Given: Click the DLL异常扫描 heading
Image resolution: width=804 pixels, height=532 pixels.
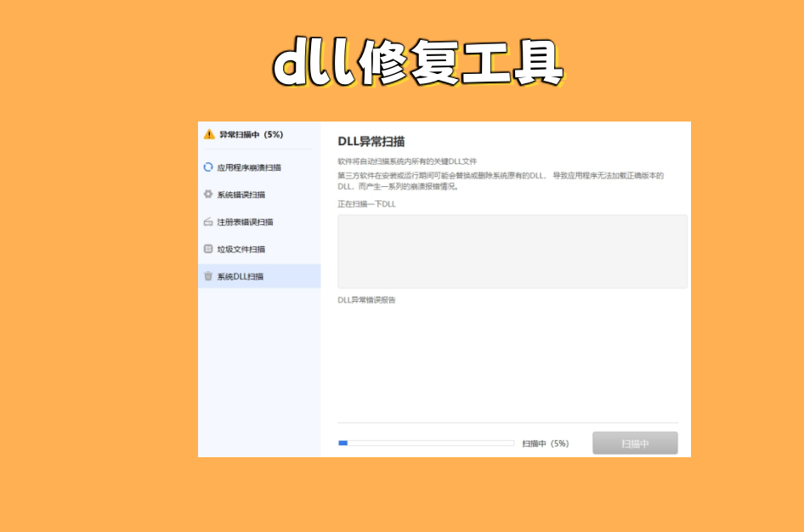Looking at the screenshot, I should (x=371, y=141).
